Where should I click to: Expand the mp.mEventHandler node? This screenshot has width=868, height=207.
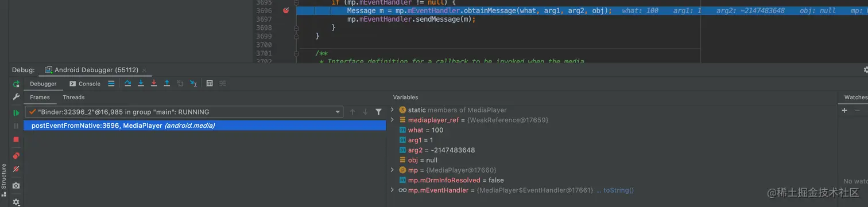tap(393, 190)
